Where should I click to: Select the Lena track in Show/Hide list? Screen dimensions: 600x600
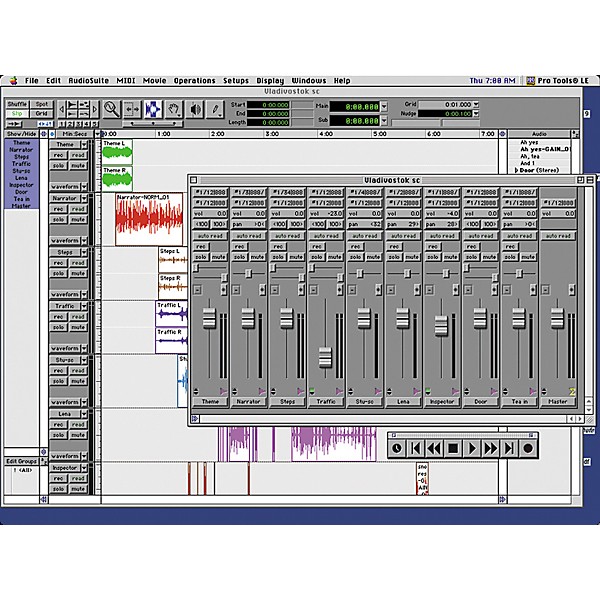tap(21, 177)
